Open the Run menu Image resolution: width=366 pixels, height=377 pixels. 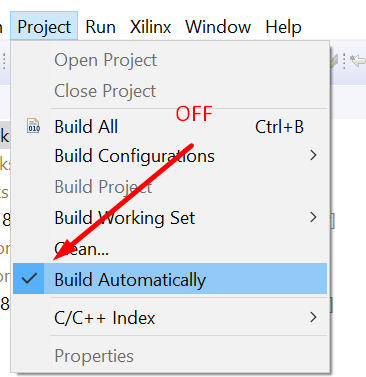click(100, 26)
